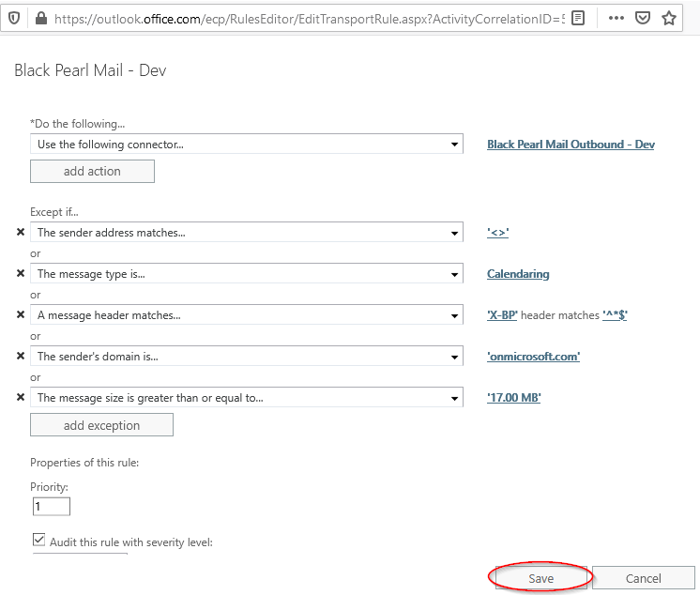This screenshot has width=700, height=595.
Task: Click the tracking protection shield icon
Action: click(13, 18)
